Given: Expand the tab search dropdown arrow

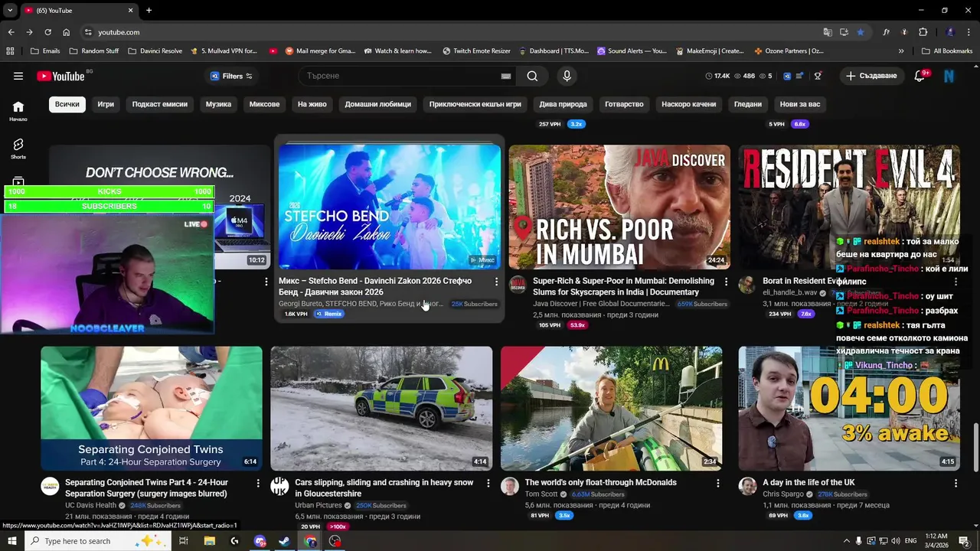Looking at the screenshot, I should point(10,10).
